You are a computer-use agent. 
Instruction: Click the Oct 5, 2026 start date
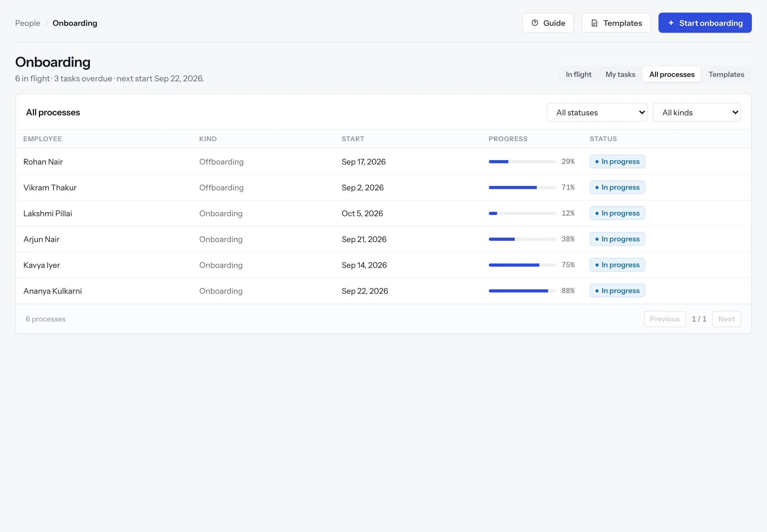(362, 213)
